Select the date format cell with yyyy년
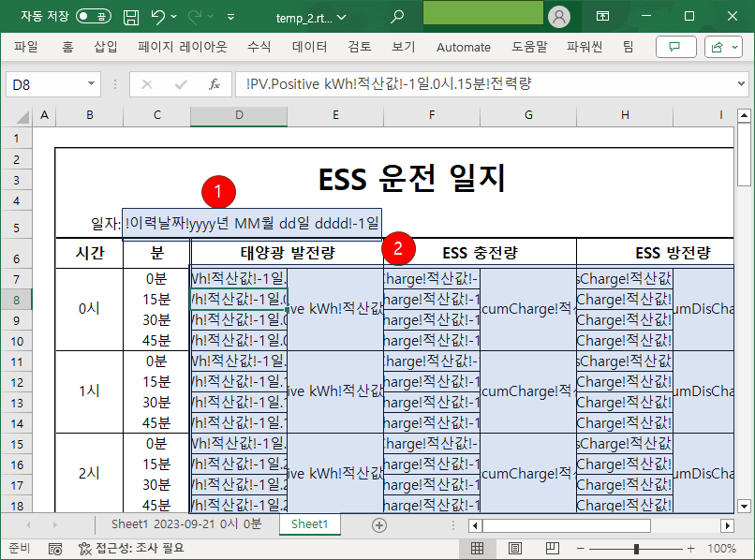This screenshot has height=560, width=755. click(252, 224)
